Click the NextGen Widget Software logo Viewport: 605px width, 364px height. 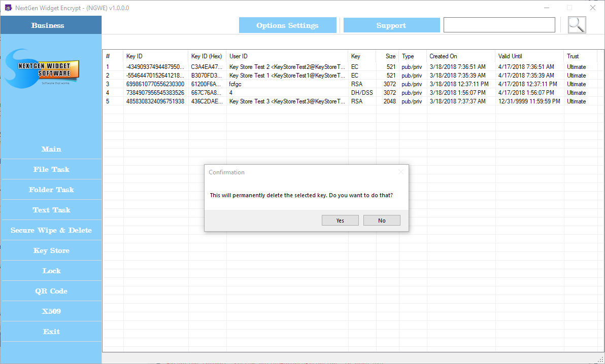[x=43, y=68]
